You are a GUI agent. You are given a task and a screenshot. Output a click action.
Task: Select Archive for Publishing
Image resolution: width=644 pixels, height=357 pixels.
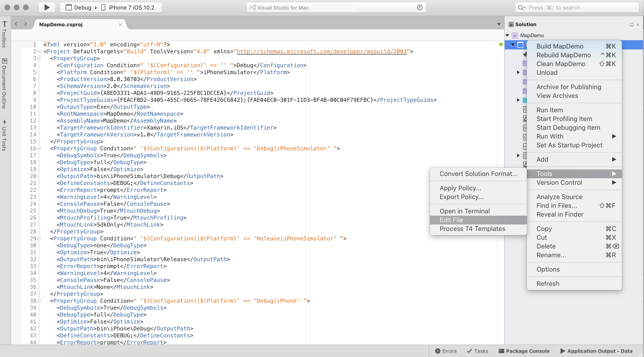[574, 87]
